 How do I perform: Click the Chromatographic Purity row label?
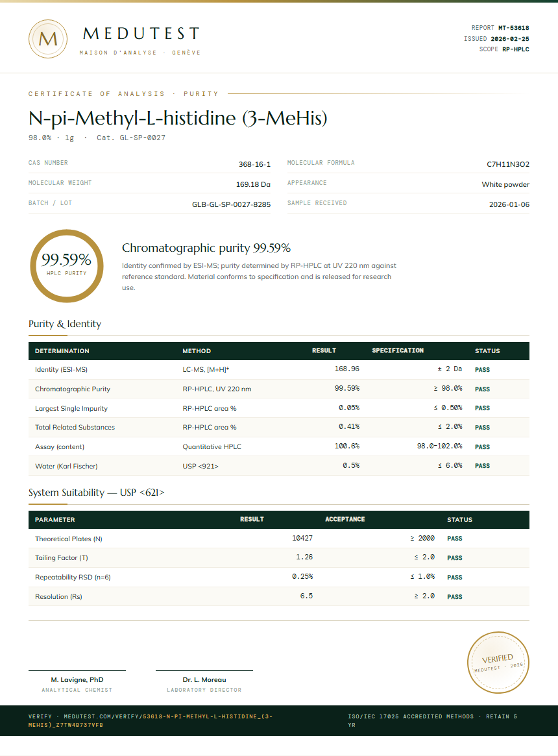coord(72,389)
